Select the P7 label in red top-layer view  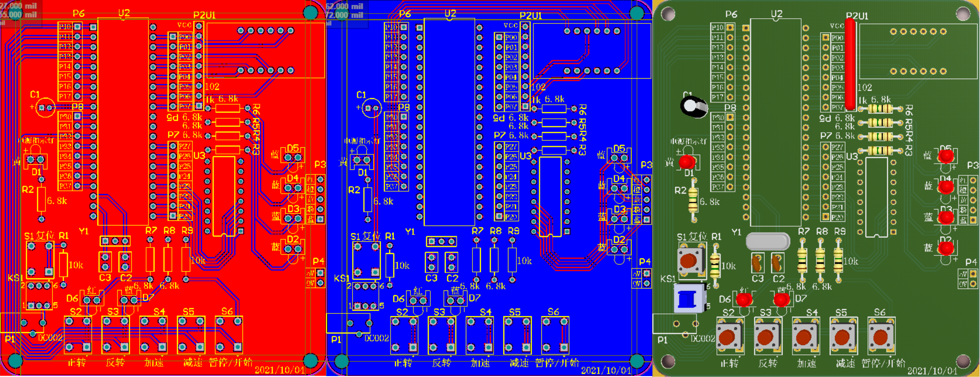[x=173, y=135]
